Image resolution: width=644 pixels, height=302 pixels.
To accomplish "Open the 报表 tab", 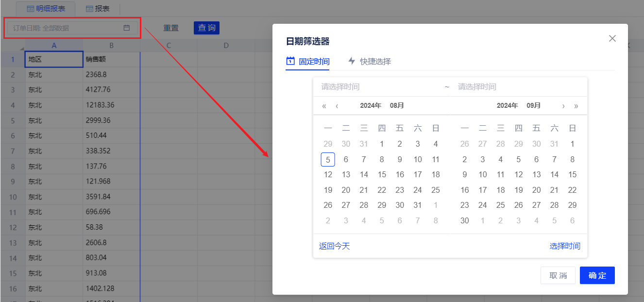I will [98, 8].
